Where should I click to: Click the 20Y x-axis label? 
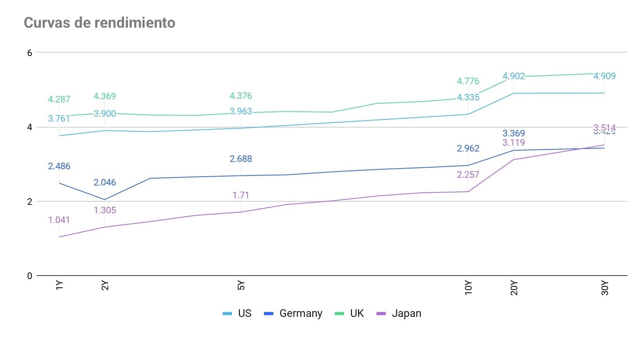tap(514, 288)
